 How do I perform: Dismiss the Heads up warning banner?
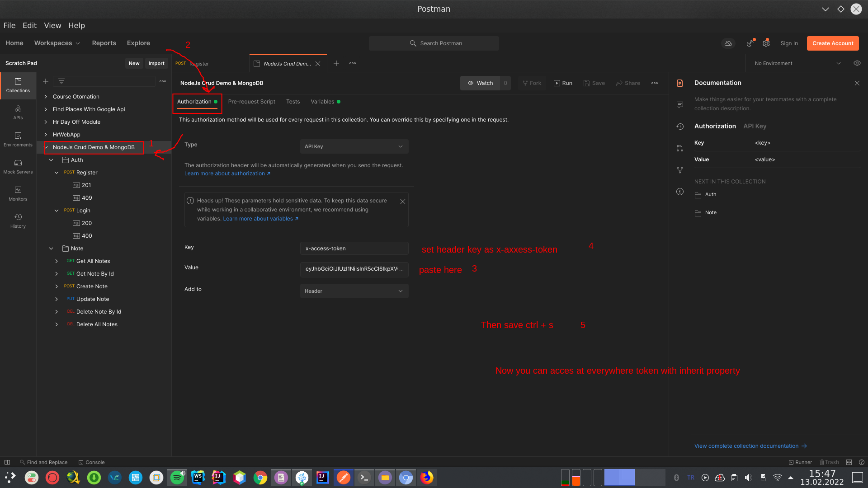click(402, 202)
